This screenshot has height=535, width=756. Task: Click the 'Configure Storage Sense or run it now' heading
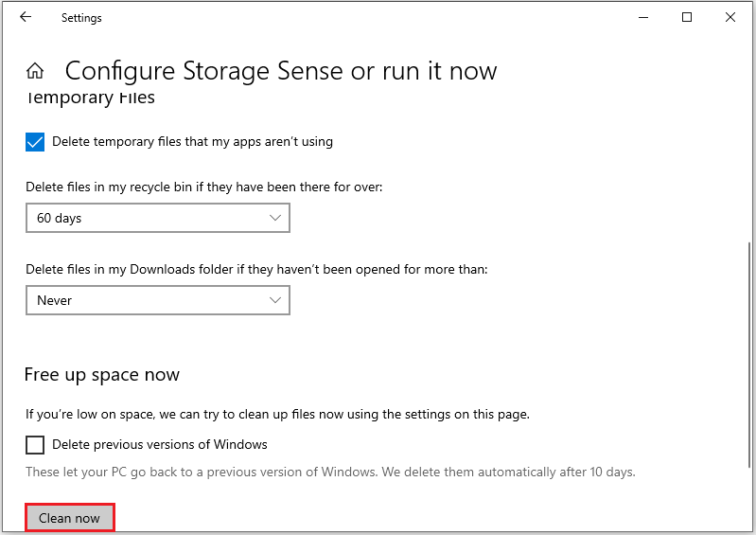click(280, 71)
